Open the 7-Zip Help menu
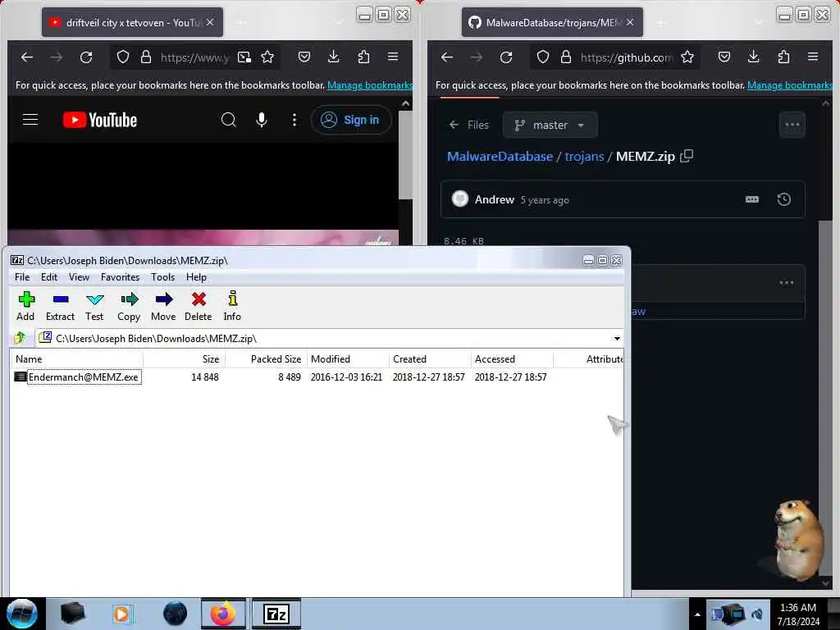 pyautogui.click(x=196, y=277)
